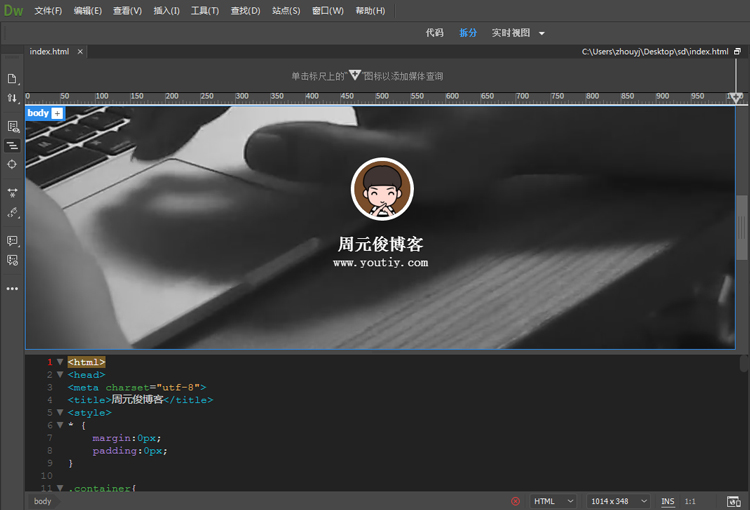
Task: Click line number 10 in gutter
Action: [46, 476]
